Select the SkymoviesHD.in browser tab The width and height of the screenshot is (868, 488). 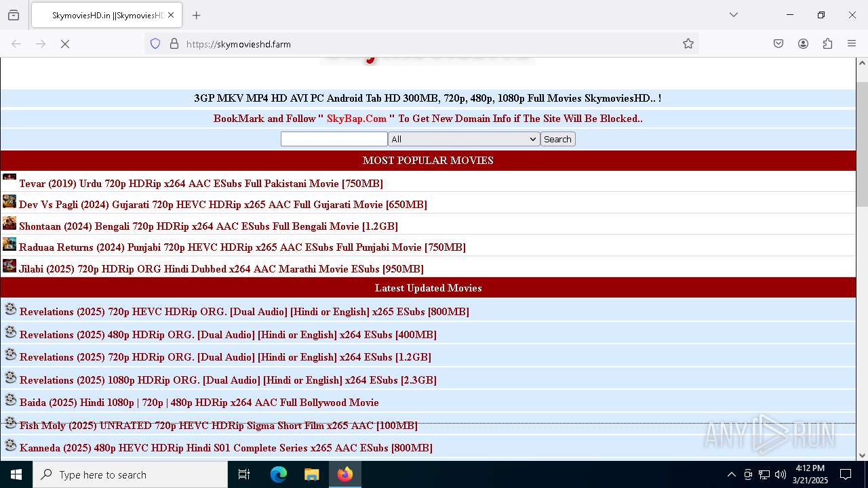coord(106,15)
